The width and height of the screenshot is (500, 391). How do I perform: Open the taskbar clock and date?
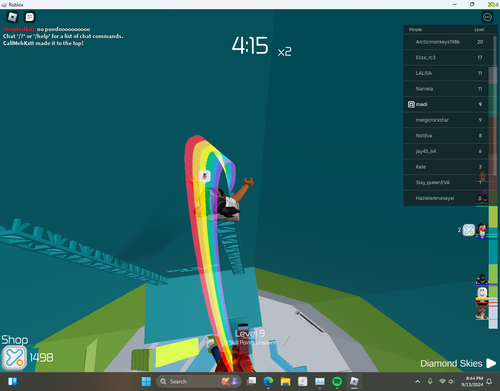[x=472, y=381]
